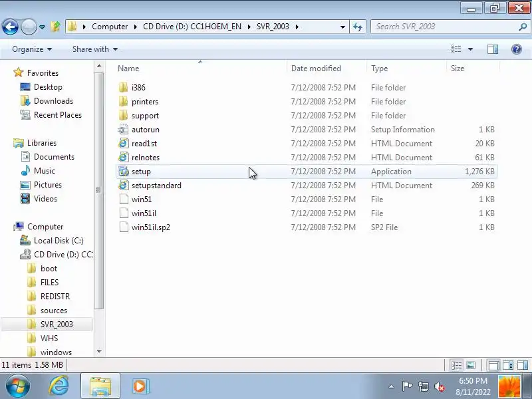Expand breadcrumb arrow after CD Drive (D:) CC1HOEM_EN
Screen dimensions: 532x399
(249, 27)
